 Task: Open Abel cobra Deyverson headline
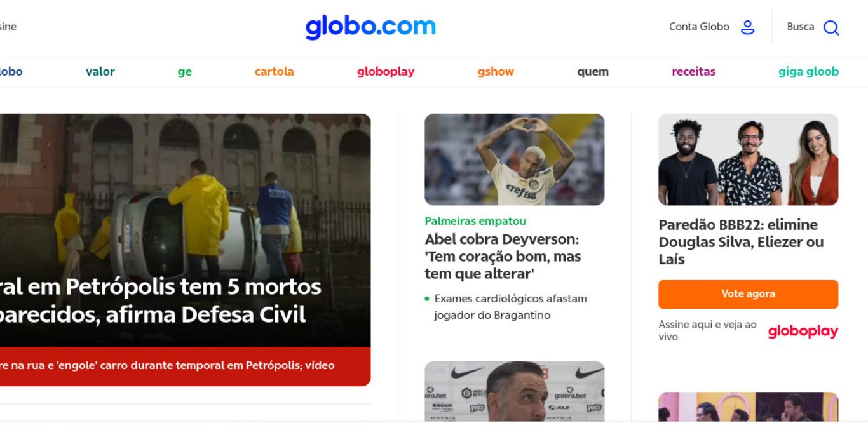click(x=503, y=257)
